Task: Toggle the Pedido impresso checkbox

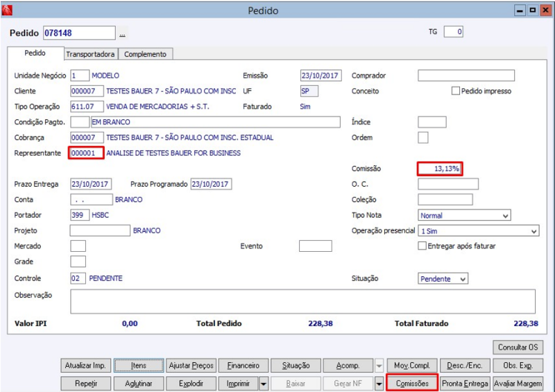Action: [456, 91]
